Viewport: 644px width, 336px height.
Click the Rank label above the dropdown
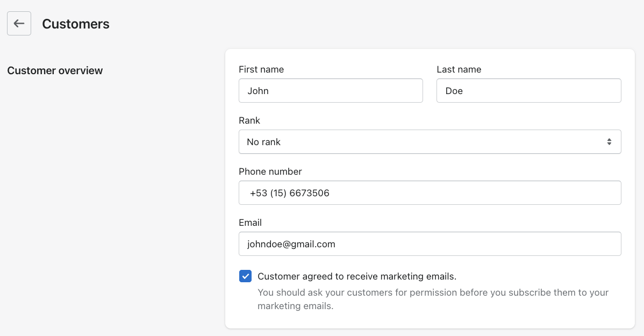249,120
